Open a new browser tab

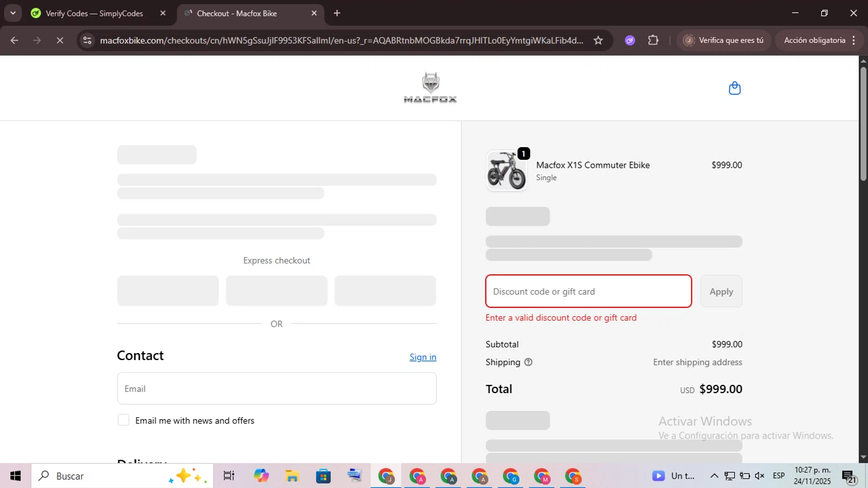(337, 13)
